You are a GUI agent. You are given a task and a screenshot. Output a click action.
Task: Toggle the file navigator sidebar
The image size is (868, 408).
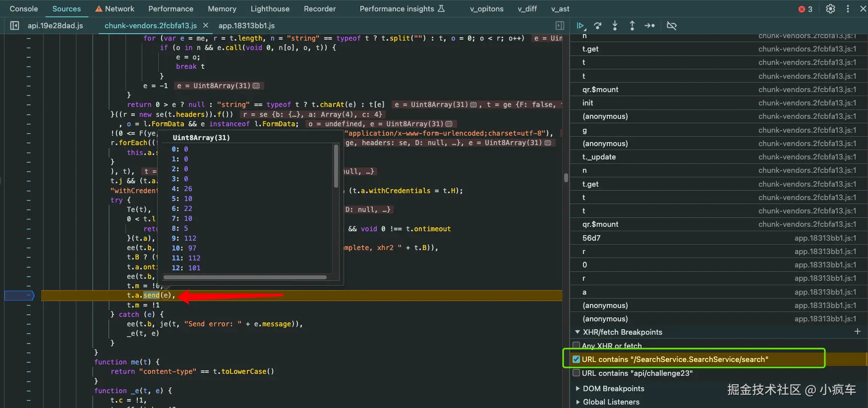point(14,26)
